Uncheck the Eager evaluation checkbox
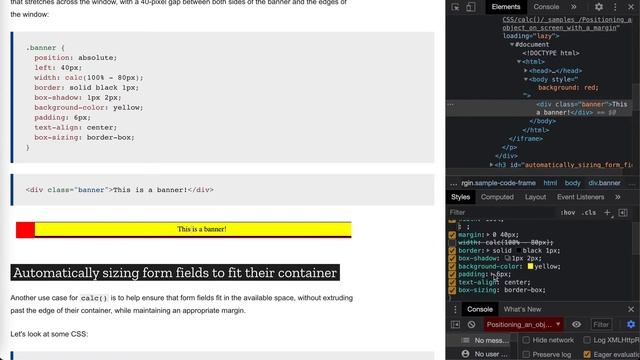640x360 pixels. pos(587,354)
